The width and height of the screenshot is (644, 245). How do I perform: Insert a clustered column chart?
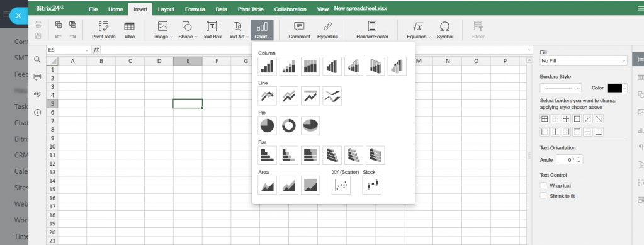267,66
